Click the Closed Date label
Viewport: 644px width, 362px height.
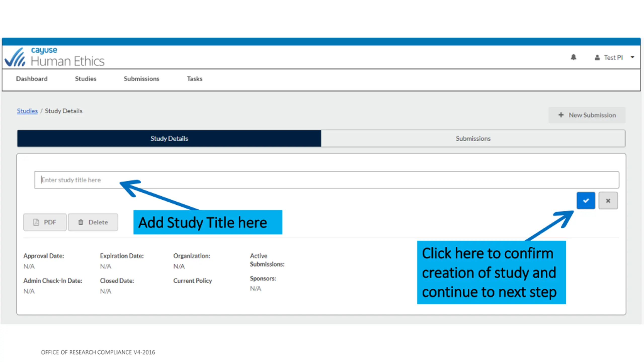coord(117,281)
